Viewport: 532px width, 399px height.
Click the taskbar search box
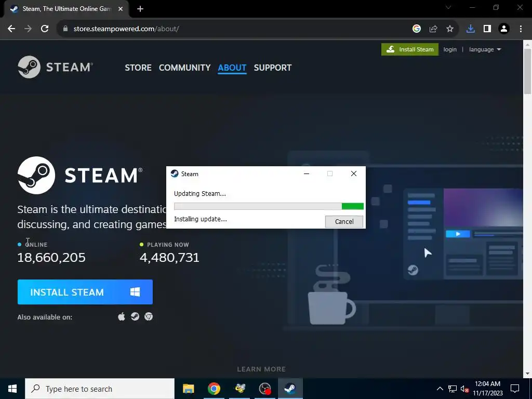coord(100,389)
